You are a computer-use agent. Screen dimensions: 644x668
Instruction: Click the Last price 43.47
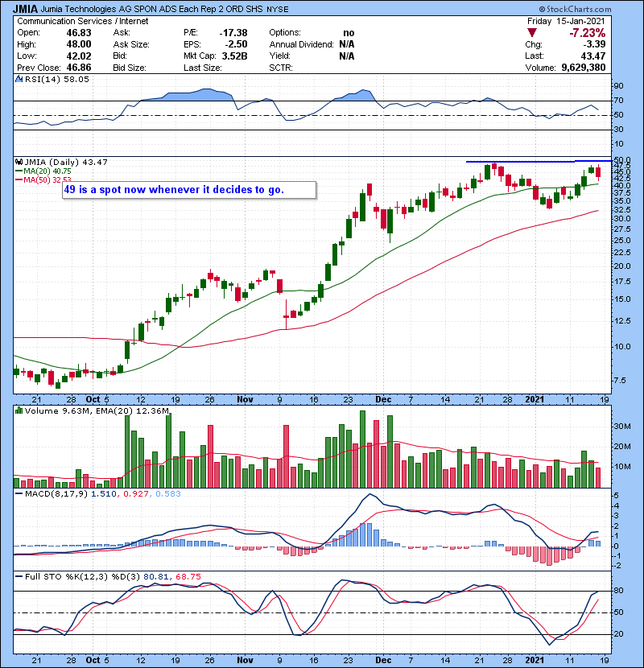592,56
